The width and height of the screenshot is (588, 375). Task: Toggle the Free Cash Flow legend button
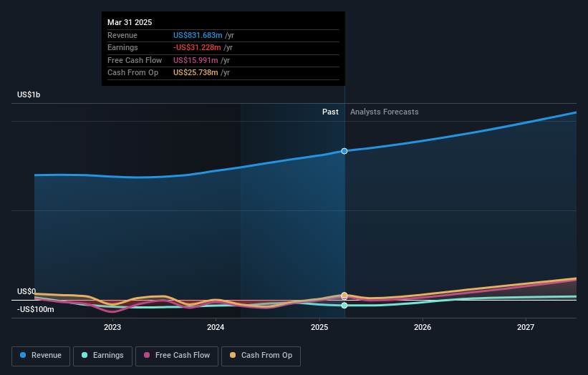(x=177, y=356)
